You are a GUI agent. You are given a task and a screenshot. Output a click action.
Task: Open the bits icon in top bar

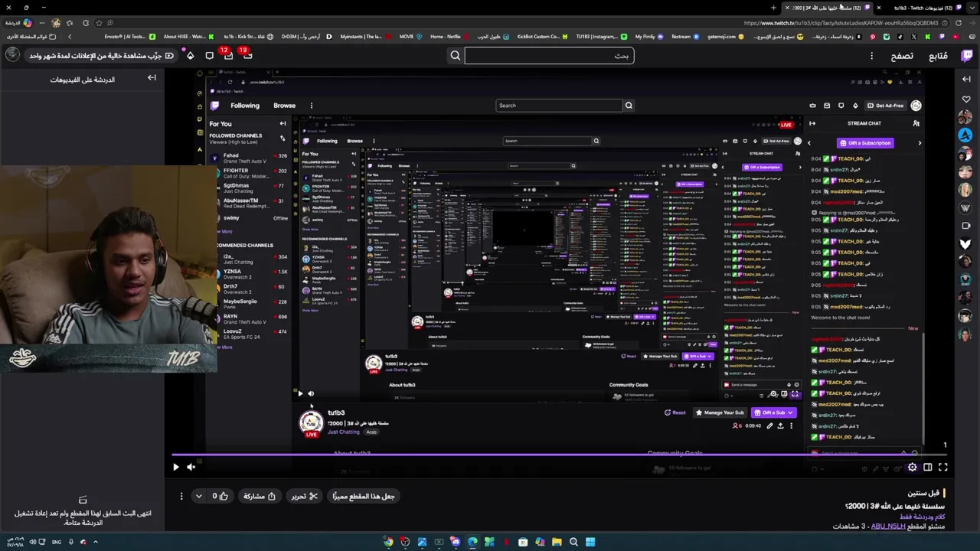click(190, 55)
